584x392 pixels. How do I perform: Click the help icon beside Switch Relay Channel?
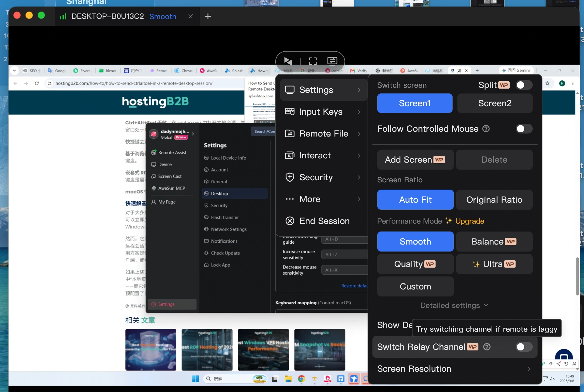point(487,347)
